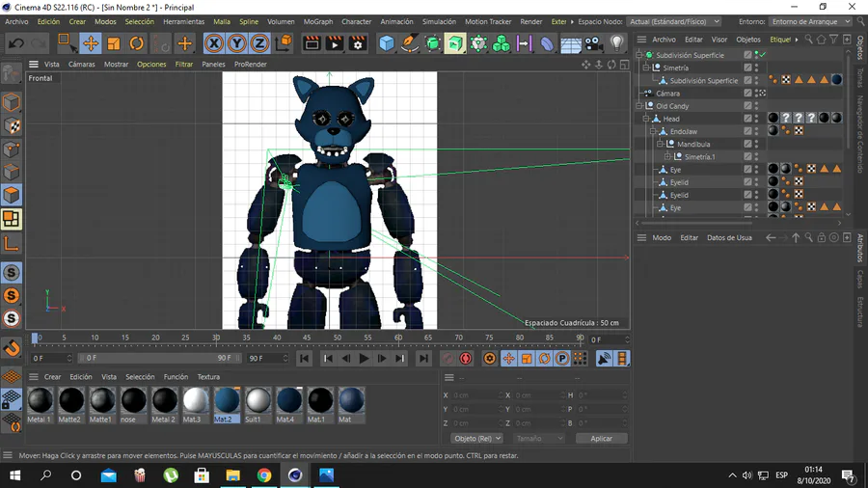Click the Record Active Objects button
Image resolution: width=868 pixels, height=488 pixels.
[x=448, y=359]
